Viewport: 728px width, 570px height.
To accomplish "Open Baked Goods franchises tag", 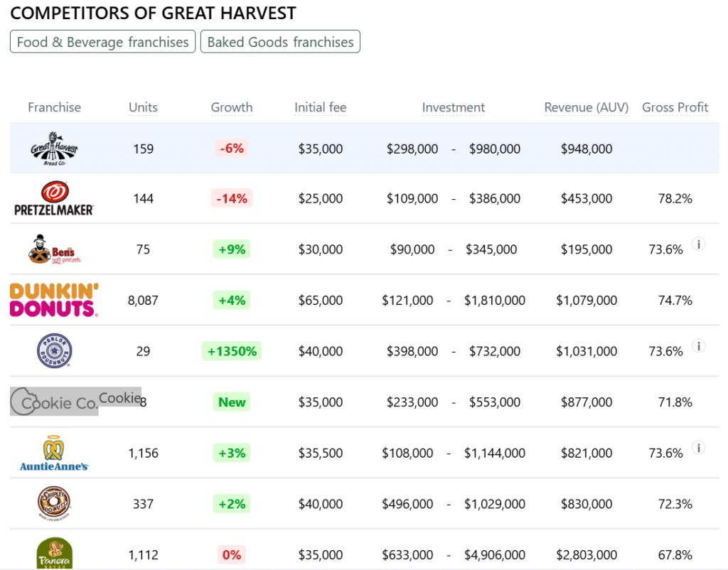I will click(280, 42).
